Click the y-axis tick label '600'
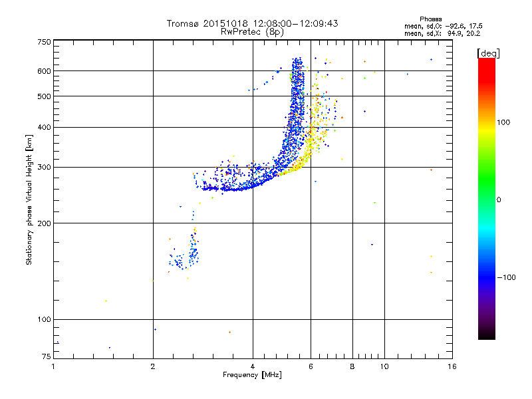Viewport: 532px width, 399px height. [x=44, y=71]
